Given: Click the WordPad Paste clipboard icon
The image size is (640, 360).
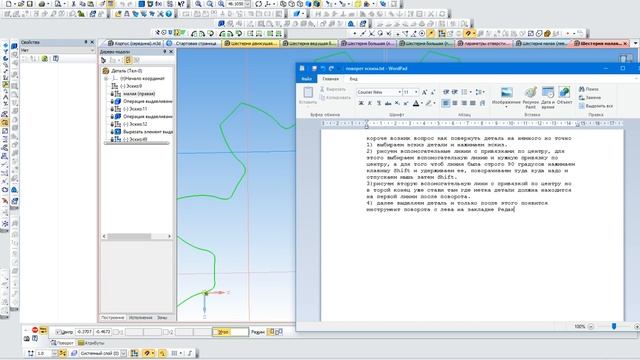Looking at the screenshot, I should [308, 92].
